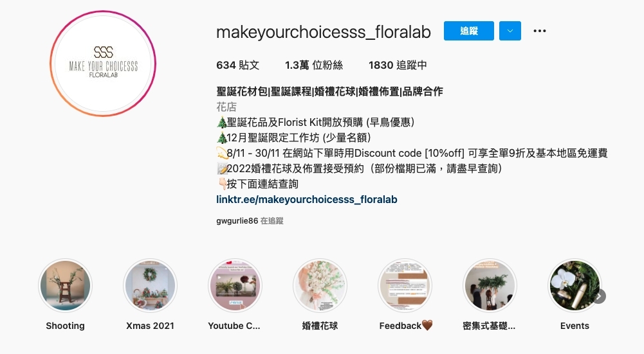The height and width of the screenshot is (354, 644).
Task: Open the Xmas 2021 story highlight
Action: tap(151, 285)
